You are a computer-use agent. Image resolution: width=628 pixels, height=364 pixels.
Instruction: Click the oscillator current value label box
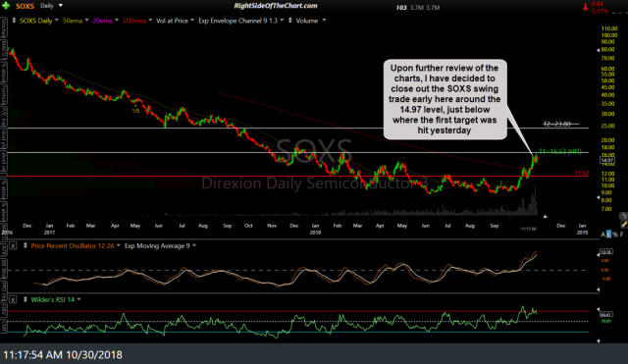click(x=605, y=252)
